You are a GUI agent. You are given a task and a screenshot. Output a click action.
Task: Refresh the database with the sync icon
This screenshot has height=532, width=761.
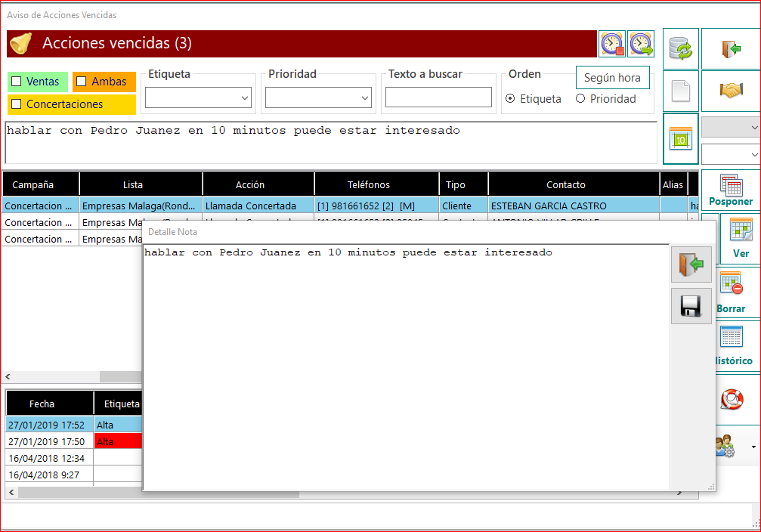click(x=680, y=48)
